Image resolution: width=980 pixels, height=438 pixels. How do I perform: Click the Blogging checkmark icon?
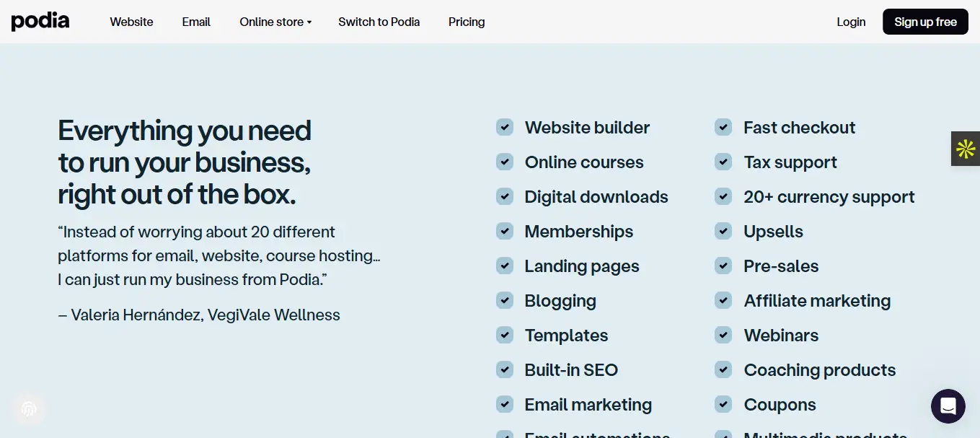point(505,301)
